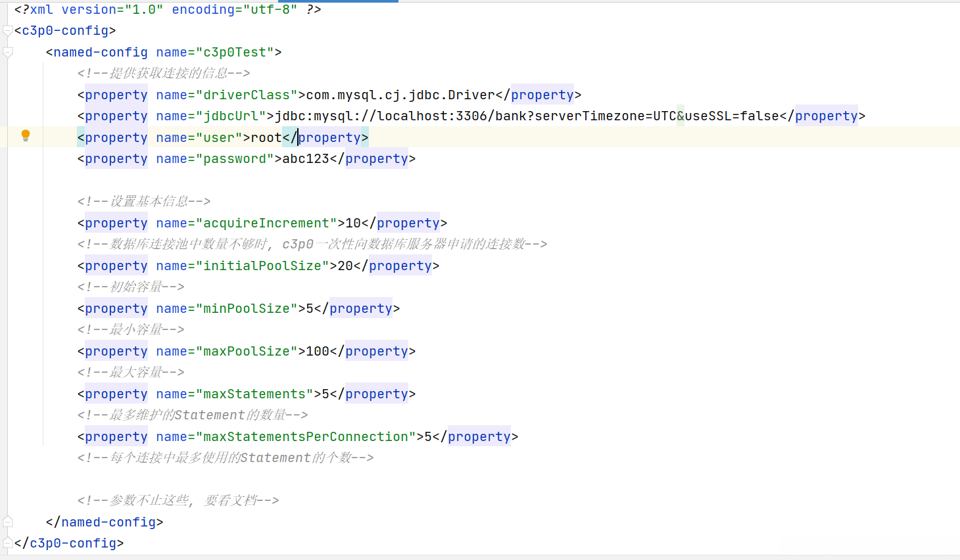Click the comment "最多维护的Statement的数量"

(193, 415)
